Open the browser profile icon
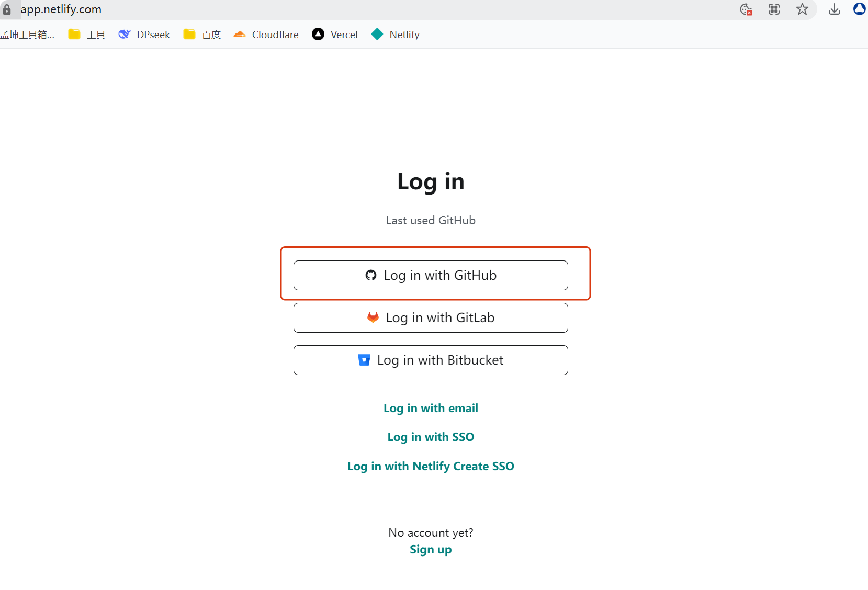The height and width of the screenshot is (590, 868). click(861, 9)
